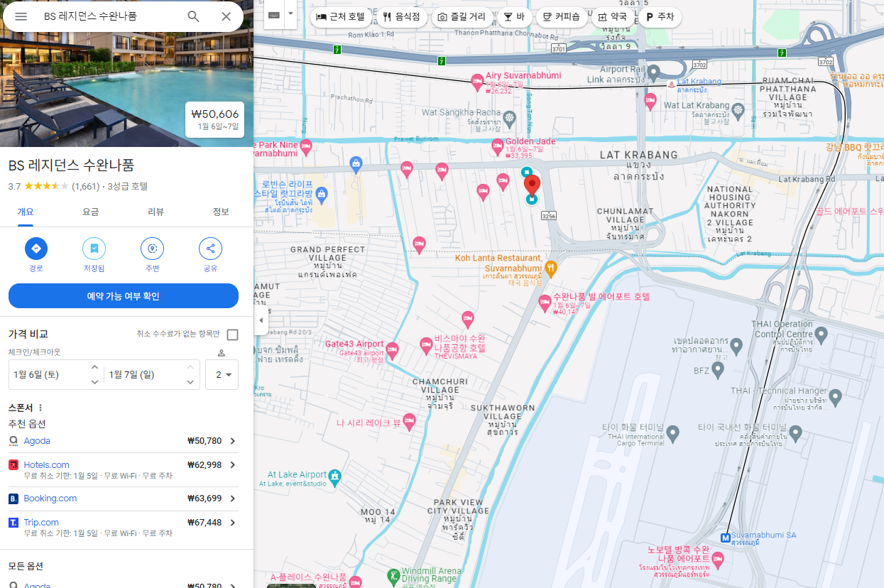Click the Golden Jade hotel marker
884x588 pixels.
498,146
